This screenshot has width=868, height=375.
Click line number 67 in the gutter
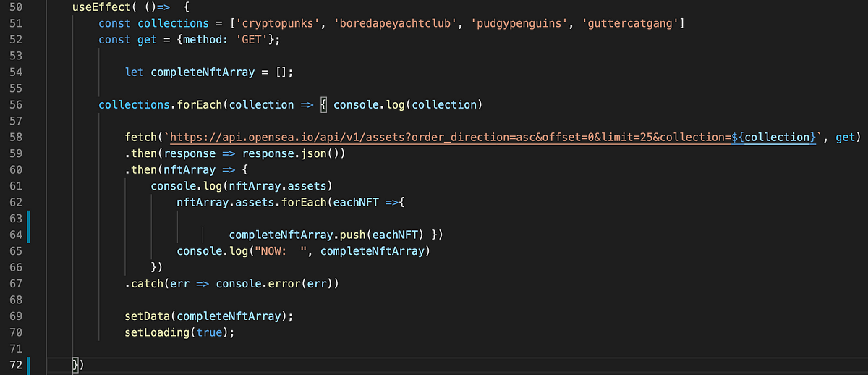pyautogui.click(x=16, y=284)
